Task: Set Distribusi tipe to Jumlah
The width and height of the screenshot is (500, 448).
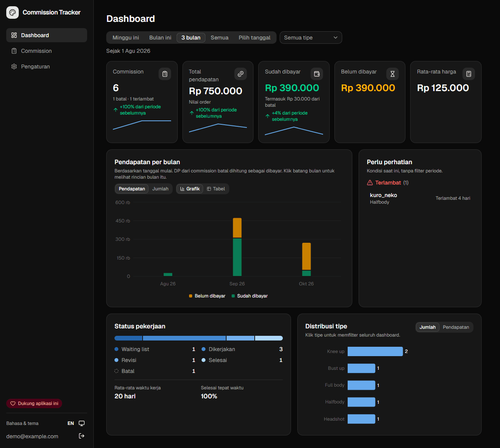Action: (428, 327)
